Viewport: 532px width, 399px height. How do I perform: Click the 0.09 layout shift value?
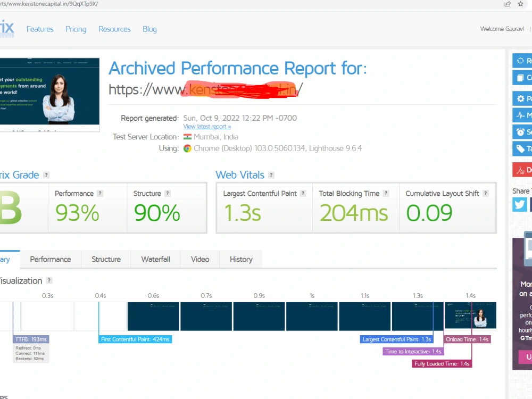pyautogui.click(x=429, y=213)
